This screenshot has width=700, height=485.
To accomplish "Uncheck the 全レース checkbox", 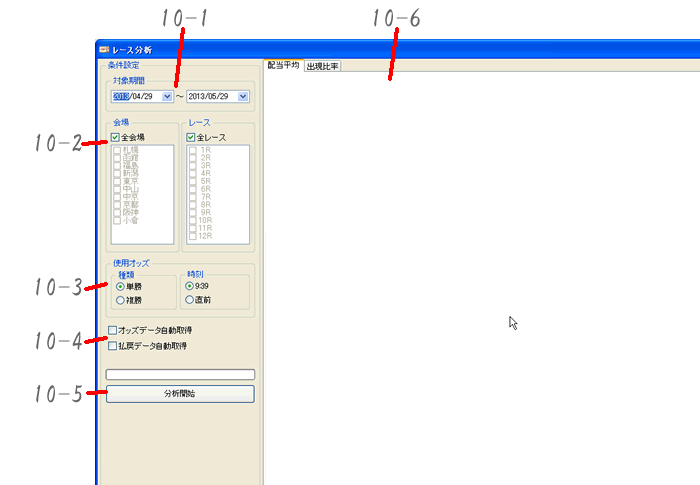I will [x=193, y=137].
